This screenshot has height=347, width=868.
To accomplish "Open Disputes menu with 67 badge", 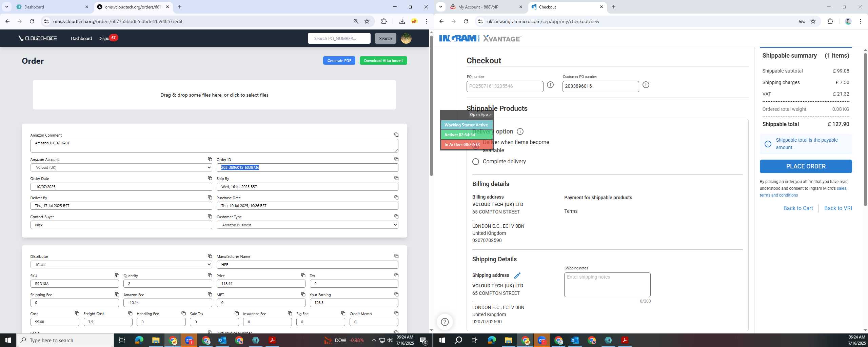I will click(107, 38).
